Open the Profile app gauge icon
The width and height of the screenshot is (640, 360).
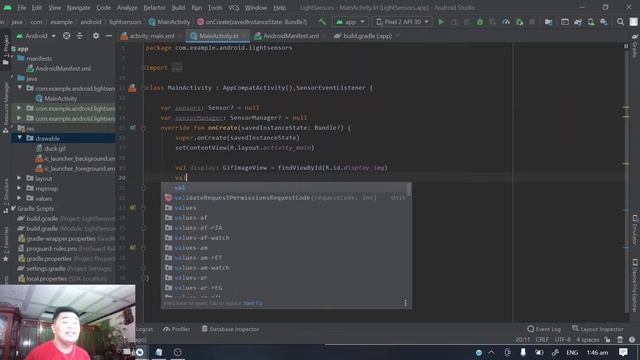click(x=506, y=22)
